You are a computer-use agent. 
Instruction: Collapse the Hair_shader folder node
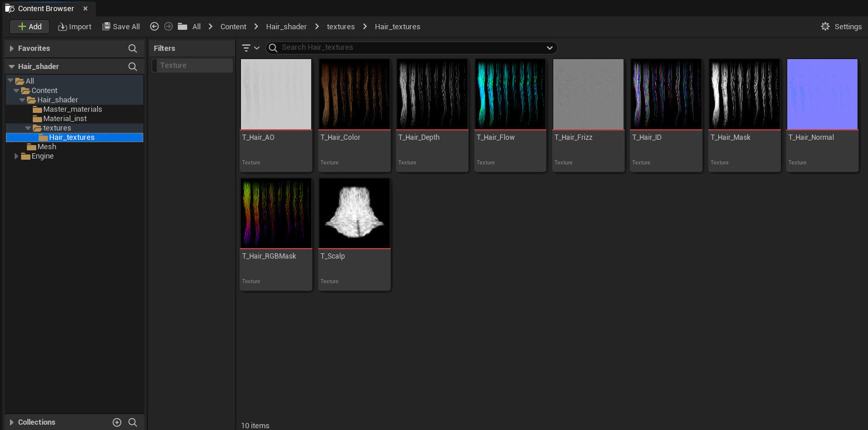coord(22,100)
